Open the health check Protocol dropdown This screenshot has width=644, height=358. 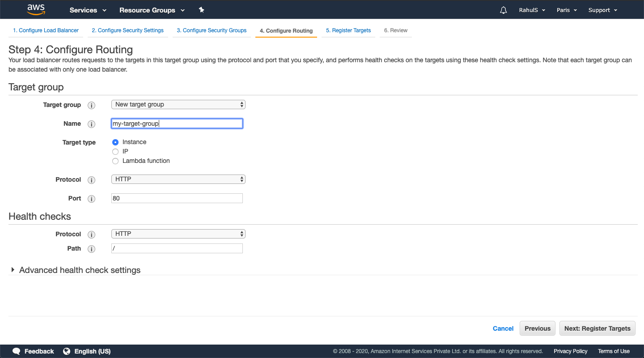tap(178, 234)
